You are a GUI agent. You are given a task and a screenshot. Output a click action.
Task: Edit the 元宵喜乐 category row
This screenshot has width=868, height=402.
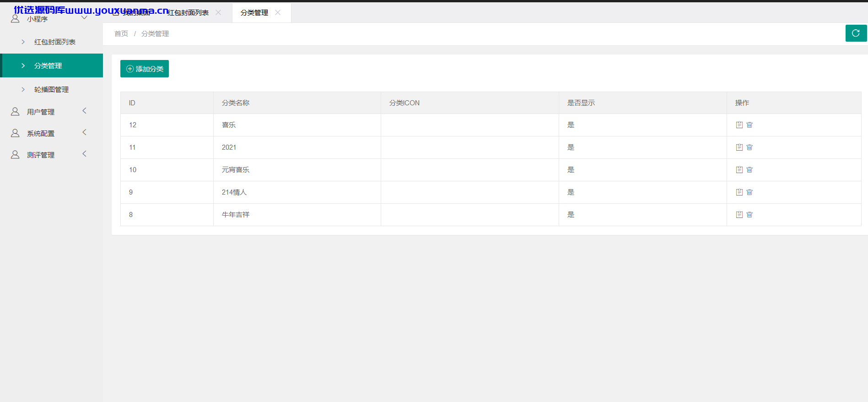[739, 169]
